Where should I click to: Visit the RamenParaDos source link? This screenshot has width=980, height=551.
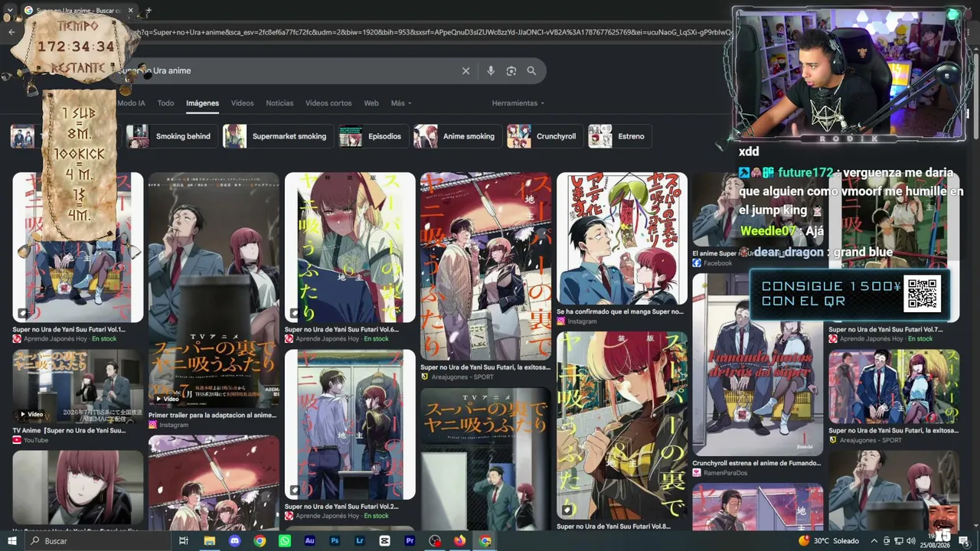click(720, 473)
